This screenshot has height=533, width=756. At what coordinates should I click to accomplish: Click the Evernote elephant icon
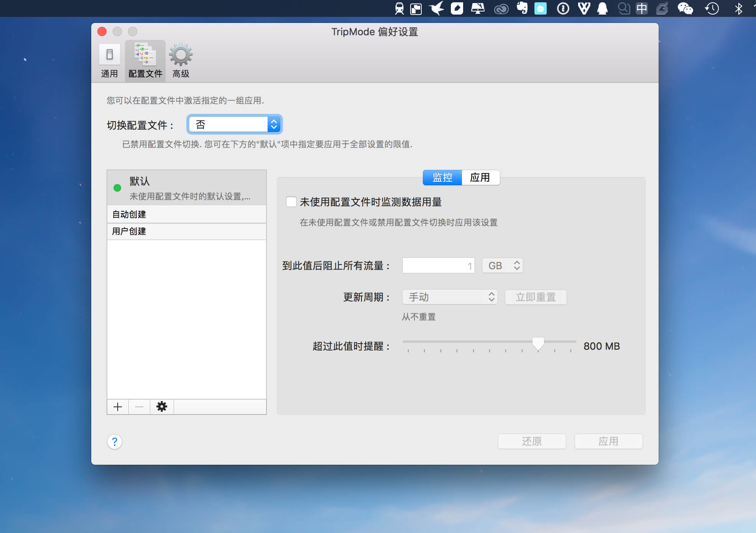click(x=522, y=8)
